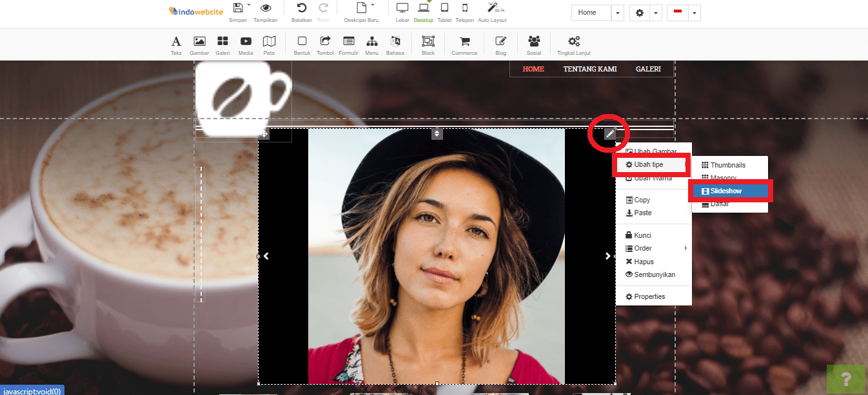Open the Galeri insertion tool
The width and height of the screenshot is (868, 395).
222,44
